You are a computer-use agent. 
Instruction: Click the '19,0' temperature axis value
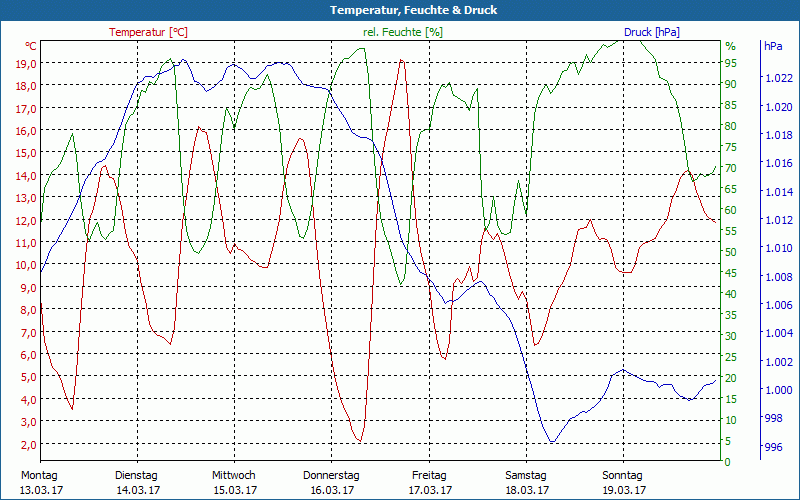click(26, 63)
